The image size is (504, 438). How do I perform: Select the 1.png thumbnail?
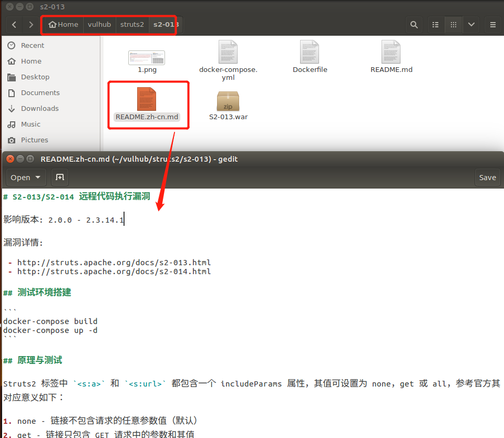[x=147, y=58]
